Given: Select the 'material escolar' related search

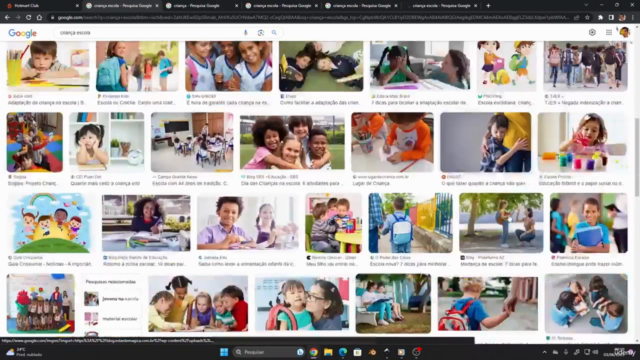Looking at the screenshot, I should [112, 319].
